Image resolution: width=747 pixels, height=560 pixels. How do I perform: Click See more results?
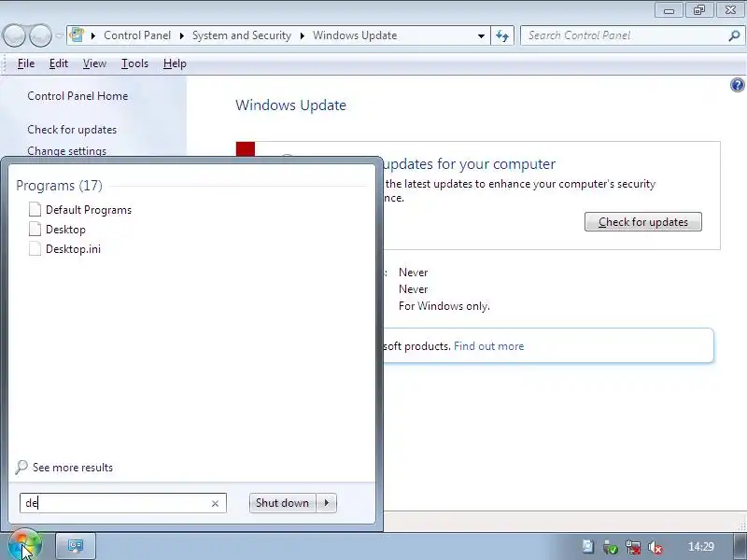[73, 468]
